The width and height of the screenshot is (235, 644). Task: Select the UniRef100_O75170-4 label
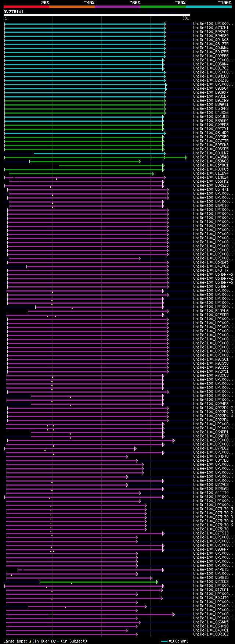click(x=213, y=521)
